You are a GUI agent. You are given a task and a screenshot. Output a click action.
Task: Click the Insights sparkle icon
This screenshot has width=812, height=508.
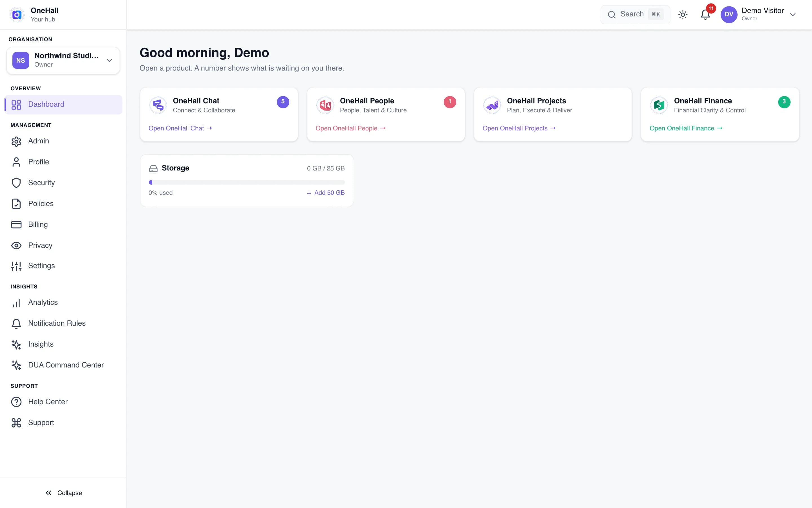pos(16,344)
